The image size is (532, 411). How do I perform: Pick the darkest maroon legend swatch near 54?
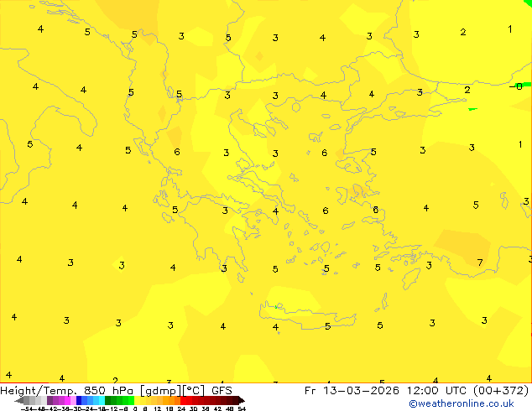pos(241,400)
